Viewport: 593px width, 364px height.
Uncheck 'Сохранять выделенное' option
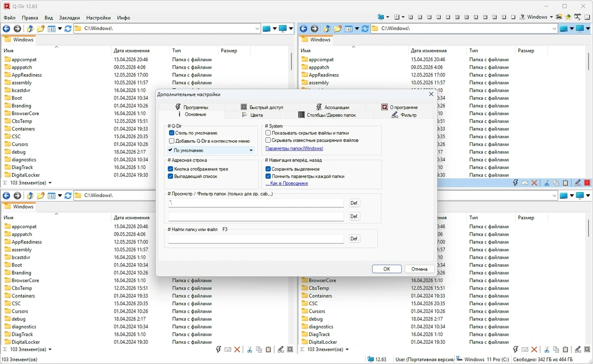[268, 169]
